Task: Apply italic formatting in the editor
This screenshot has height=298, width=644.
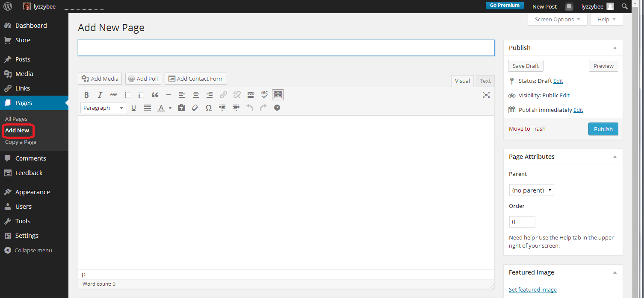Action: pos(100,95)
